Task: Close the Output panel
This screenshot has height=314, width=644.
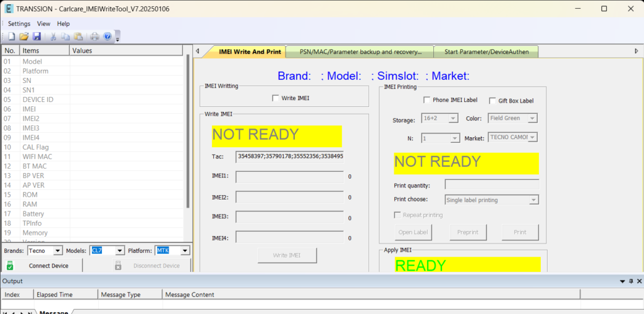Action: [639, 281]
